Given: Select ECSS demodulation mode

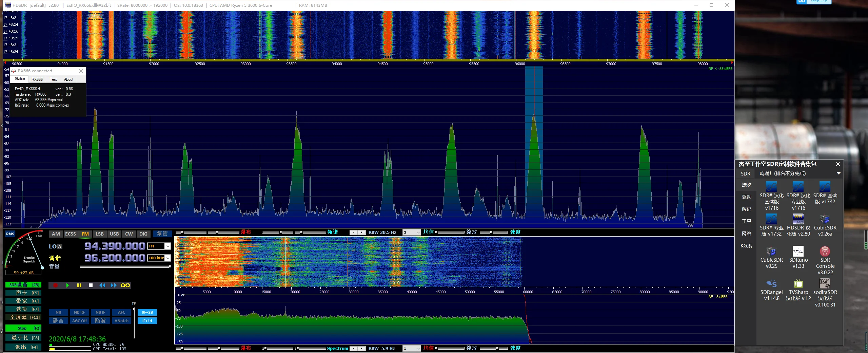Looking at the screenshot, I should (71, 234).
